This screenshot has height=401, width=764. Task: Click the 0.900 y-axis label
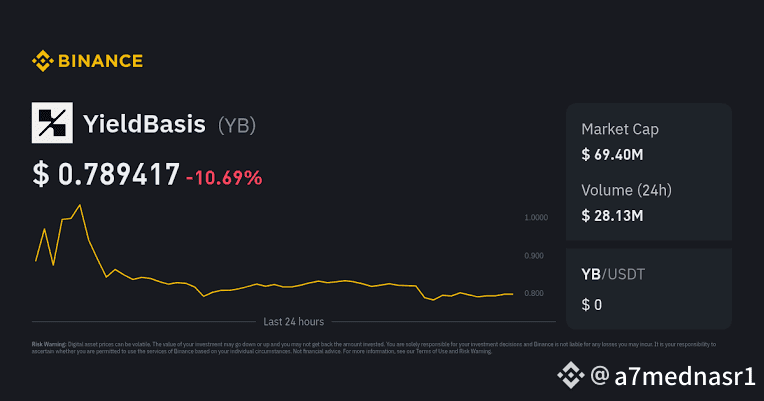tap(535, 256)
